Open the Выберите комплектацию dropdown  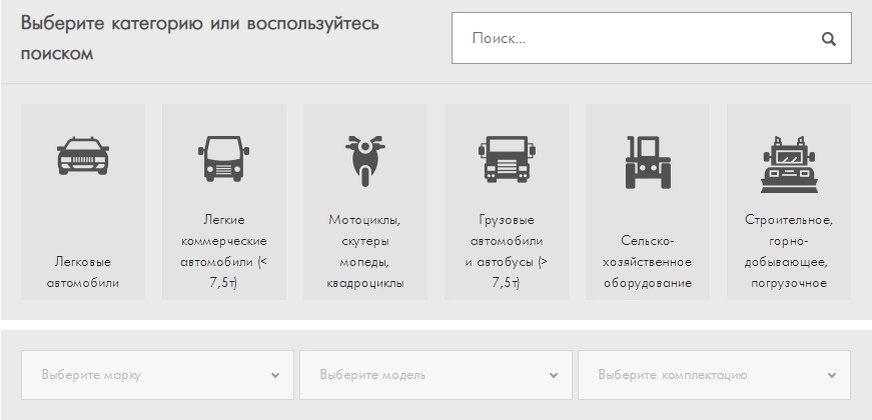[714, 375]
